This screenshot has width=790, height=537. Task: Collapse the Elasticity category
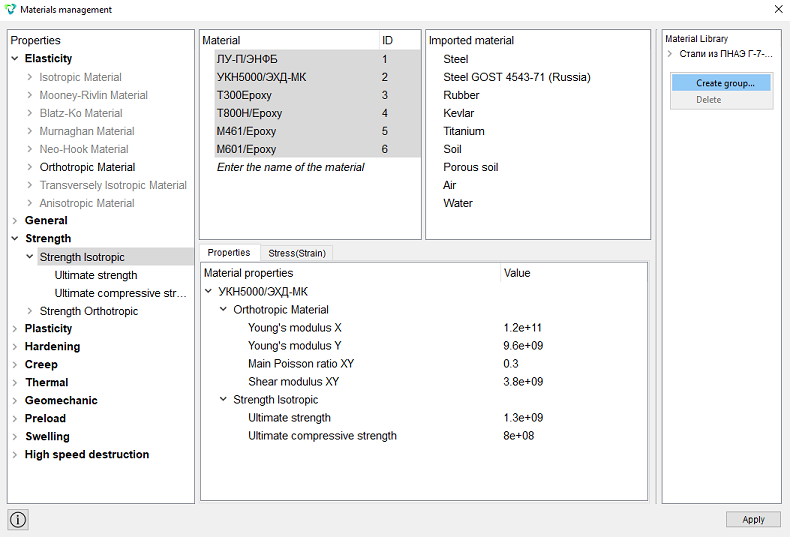(15, 58)
